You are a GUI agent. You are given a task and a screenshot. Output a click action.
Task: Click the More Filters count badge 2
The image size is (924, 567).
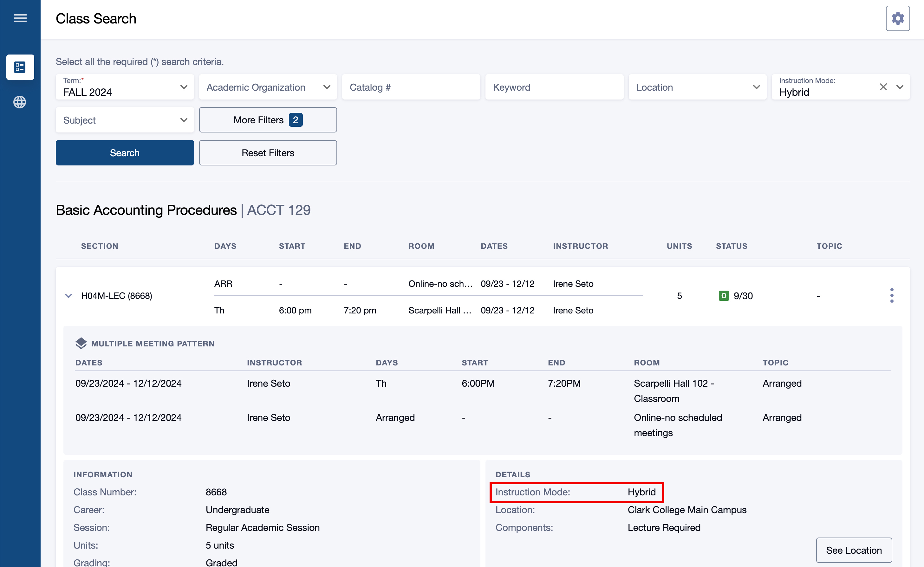(x=296, y=120)
